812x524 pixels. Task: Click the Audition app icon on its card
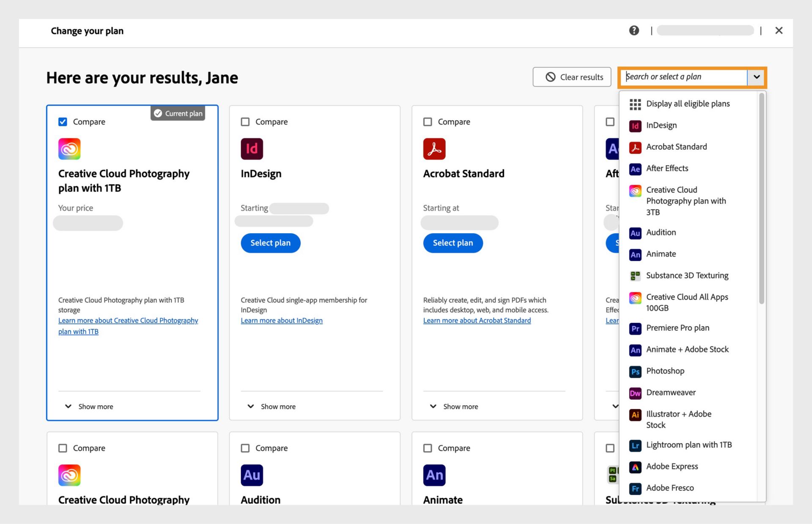252,475
